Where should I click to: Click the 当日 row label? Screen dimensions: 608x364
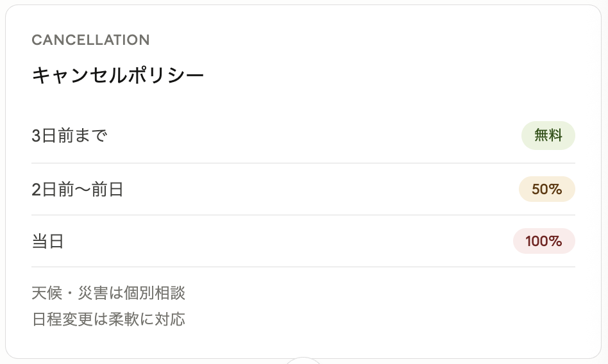(47, 242)
